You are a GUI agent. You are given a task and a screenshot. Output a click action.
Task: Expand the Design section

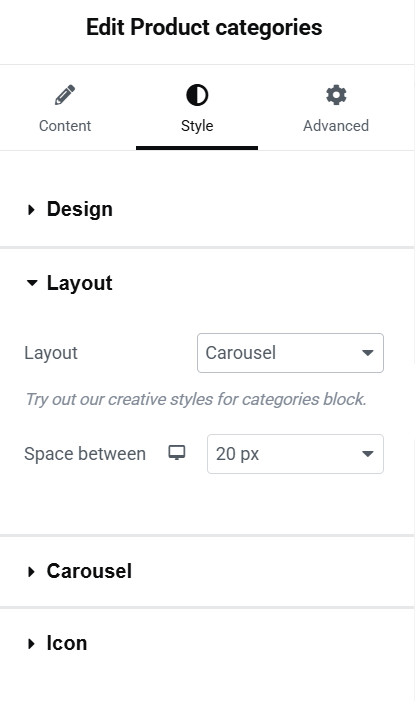(x=80, y=209)
